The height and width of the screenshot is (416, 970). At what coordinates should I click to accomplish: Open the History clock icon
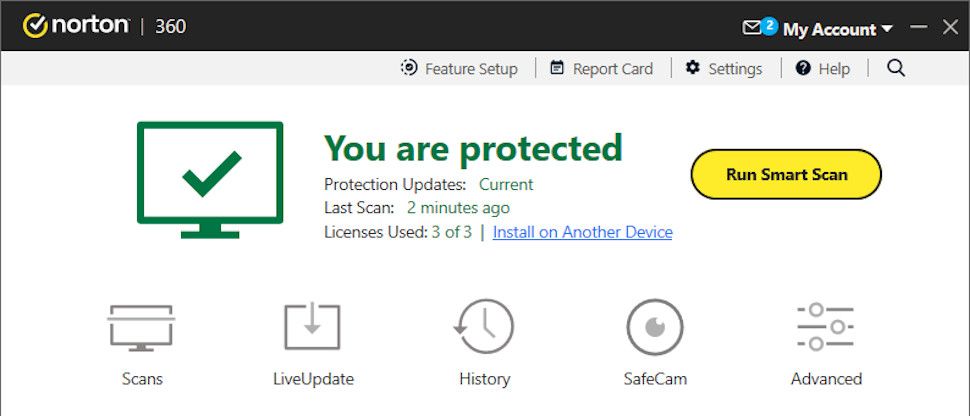click(x=484, y=328)
